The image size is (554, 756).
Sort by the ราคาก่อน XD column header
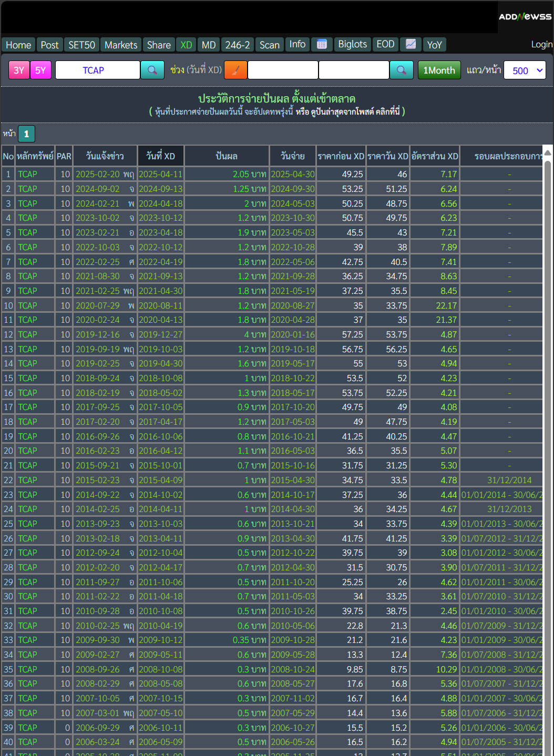click(341, 156)
